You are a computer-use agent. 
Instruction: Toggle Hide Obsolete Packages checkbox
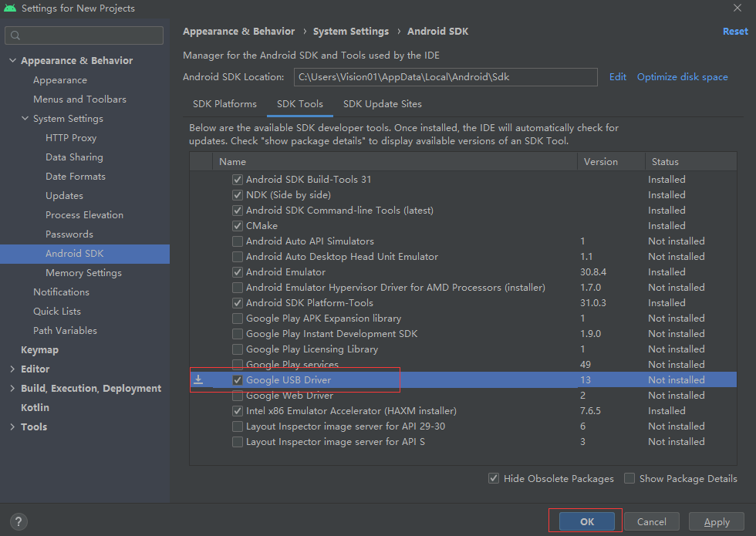click(x=494, y=479)
